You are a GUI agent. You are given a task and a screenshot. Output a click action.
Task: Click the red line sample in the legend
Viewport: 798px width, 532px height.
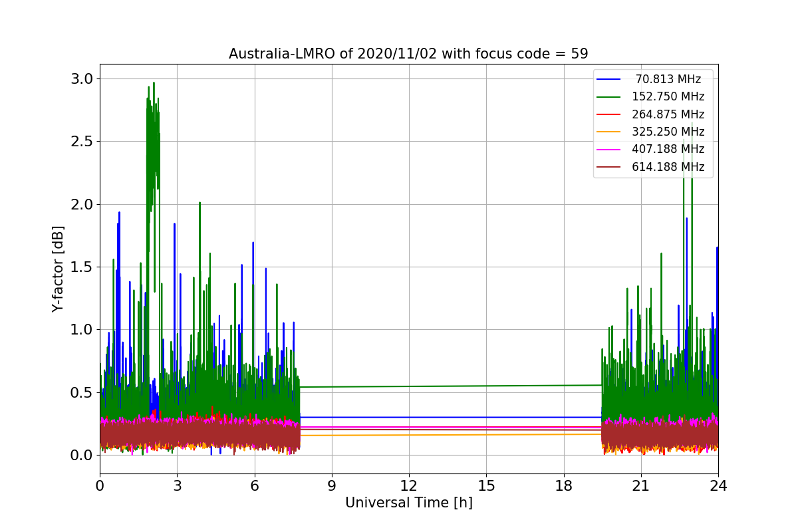(609, 114)
